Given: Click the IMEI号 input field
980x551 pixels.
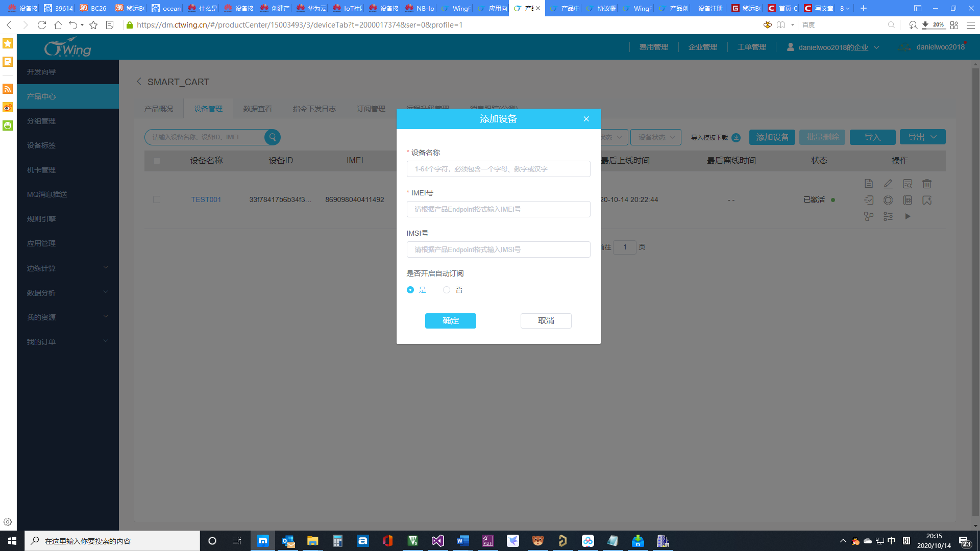Looking at the screenshot, I should click(x=498, y=209).
